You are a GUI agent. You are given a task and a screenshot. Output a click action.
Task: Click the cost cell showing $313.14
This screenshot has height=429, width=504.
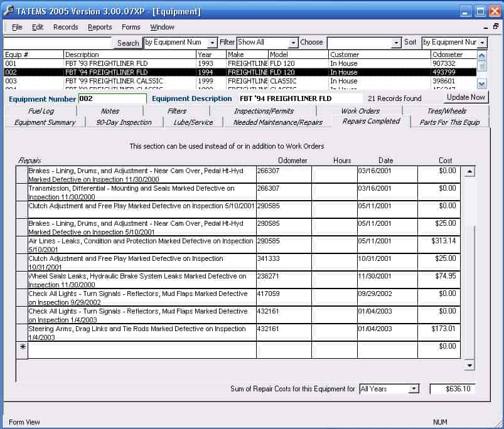[x=439, y=245]
